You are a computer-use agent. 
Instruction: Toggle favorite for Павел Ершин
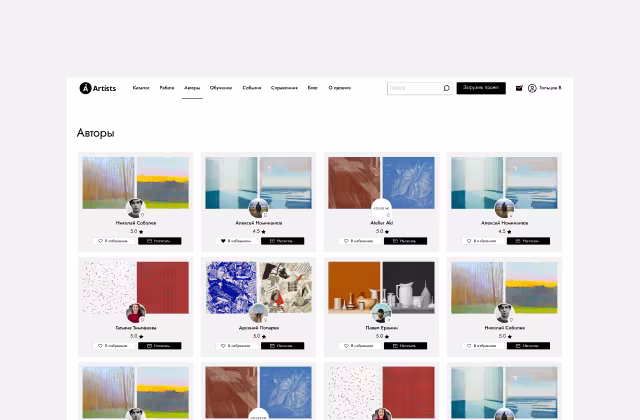coord(360,346)
